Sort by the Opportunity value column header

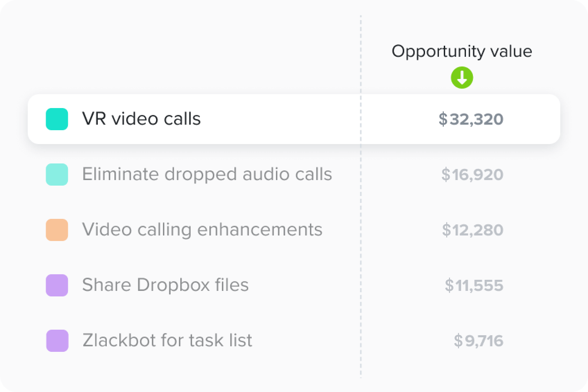pyautogui.click(x=462, y=51)
